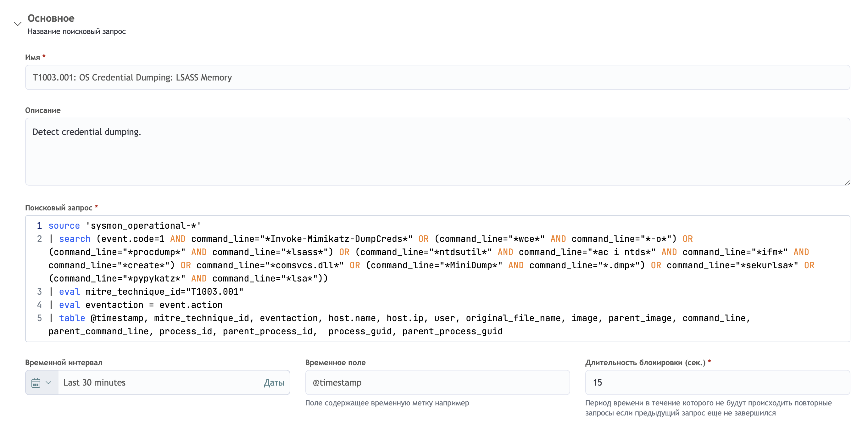Click the Даты link

274,383
